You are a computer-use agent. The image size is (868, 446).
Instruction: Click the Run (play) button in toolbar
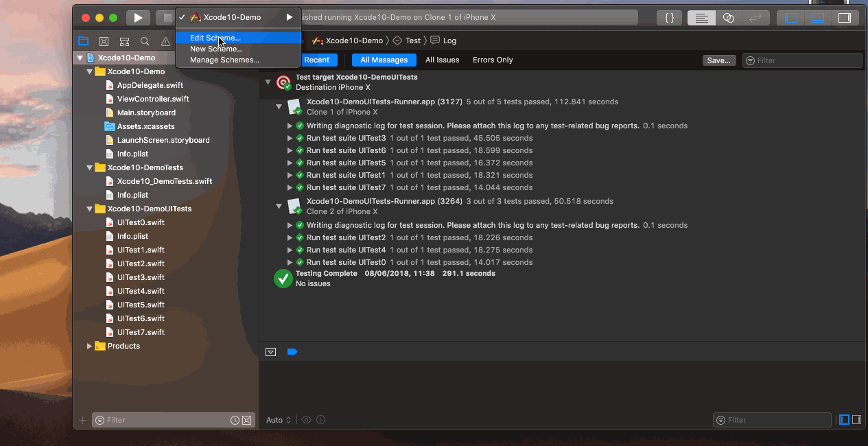pos(138,18)
